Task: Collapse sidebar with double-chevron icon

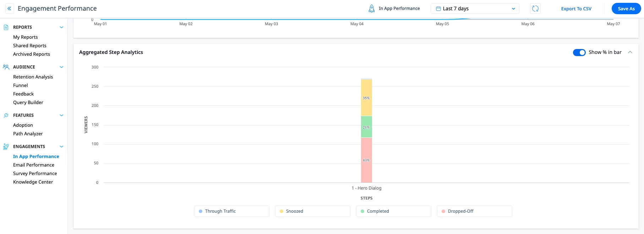Action: tap(9, 9)
